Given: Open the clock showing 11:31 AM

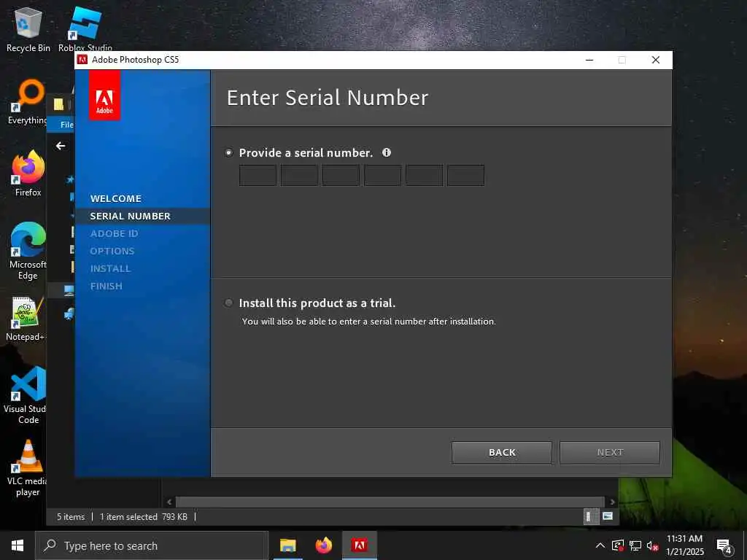Looking at the screenshot, I should pos(684,545).
